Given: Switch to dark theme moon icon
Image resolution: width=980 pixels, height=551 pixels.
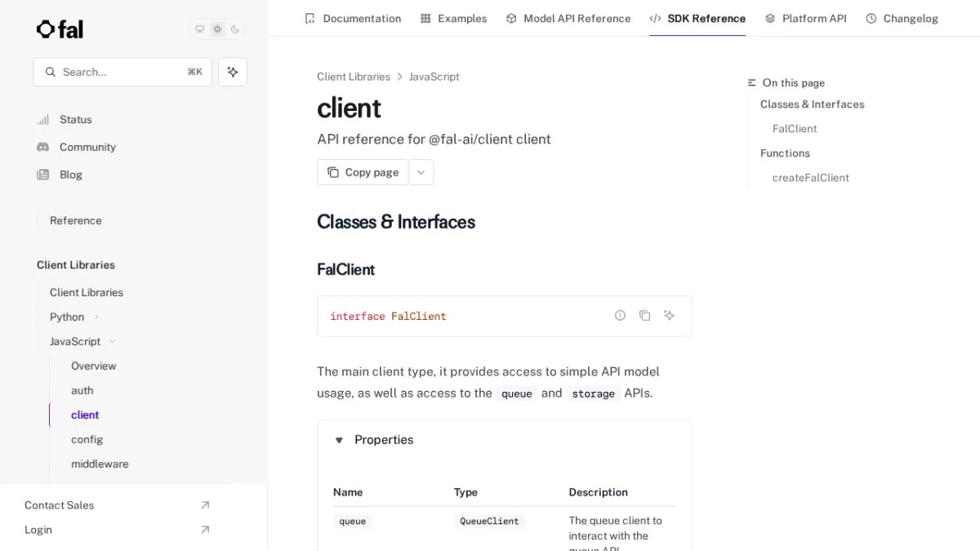Looking at the screenshot, I should tap(235, 29).
